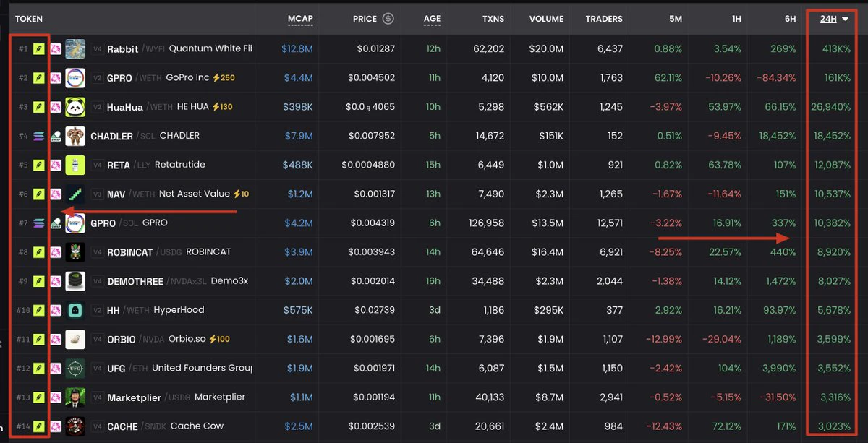This screenshot has height=443, width=868.
Task: Click the RETA vial token logo
Action: point(75,165)
